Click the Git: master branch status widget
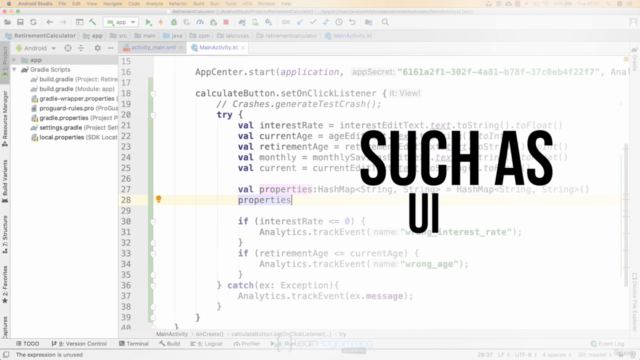 point(594,355)
